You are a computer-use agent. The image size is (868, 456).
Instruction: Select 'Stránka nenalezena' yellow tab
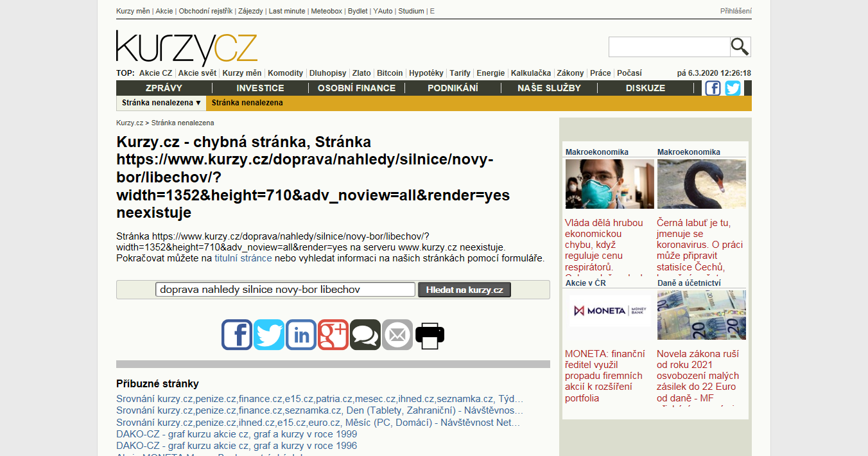coord(247,103)
